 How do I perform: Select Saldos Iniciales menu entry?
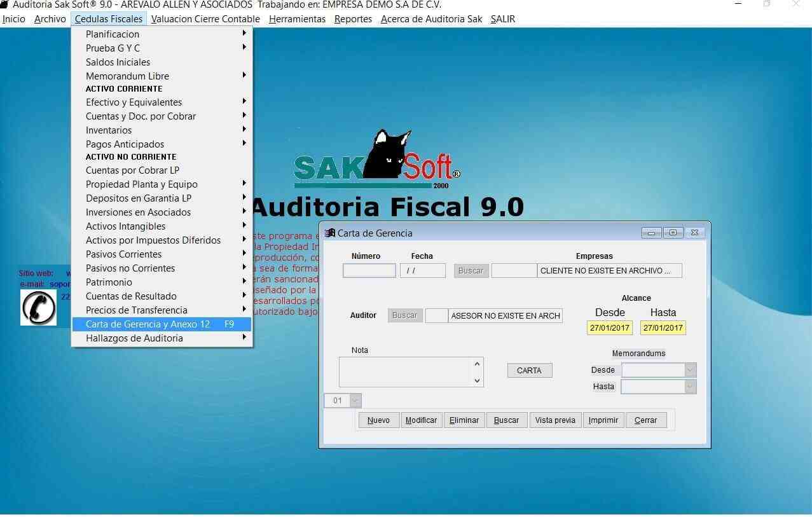click(x=162, y=62)
